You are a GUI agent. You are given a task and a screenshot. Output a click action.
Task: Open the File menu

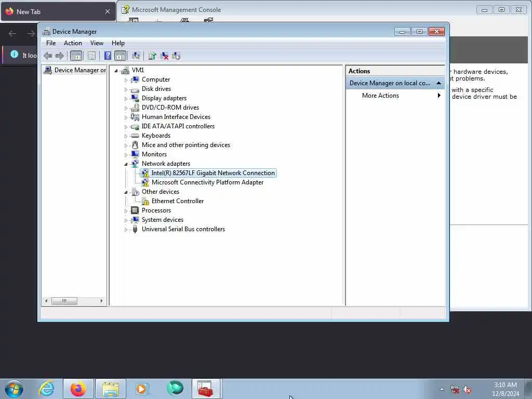click(x=51, y=43)
